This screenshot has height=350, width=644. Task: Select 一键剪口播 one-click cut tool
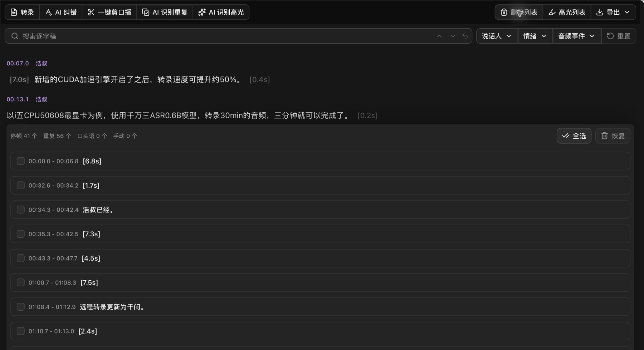coord(109,12)
